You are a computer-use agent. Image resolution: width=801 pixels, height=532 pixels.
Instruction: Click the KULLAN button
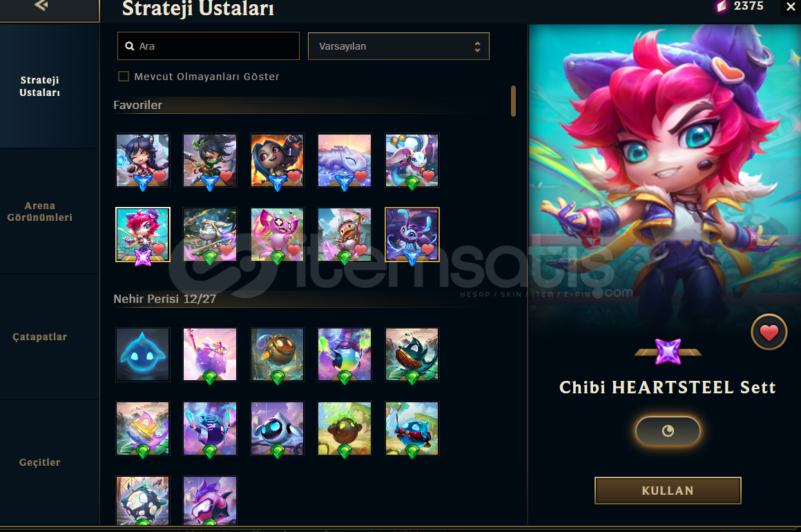pos(668,491)
